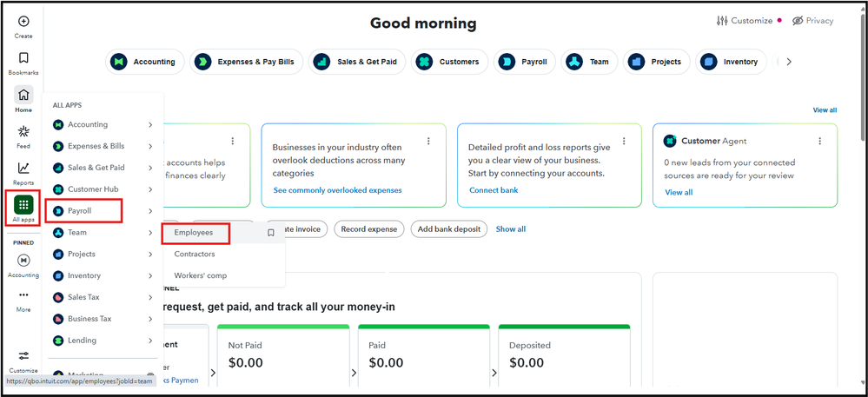The height and width of the screenshot is (397, 868).
Task: Click the All apps grid icon
Action: pyautogui.click(x=23, y=205)
